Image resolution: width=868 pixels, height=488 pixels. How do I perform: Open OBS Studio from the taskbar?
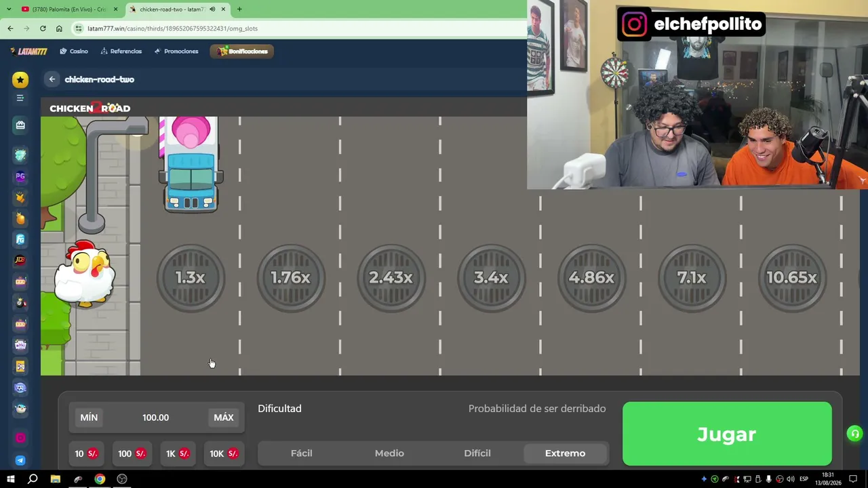[x=122, y=479]
